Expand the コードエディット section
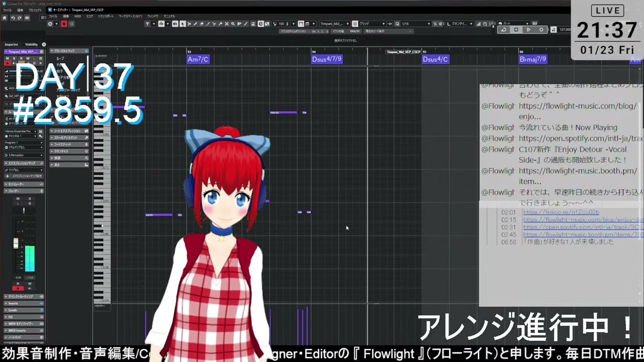 pyautogui.click(x=69, y=144)
